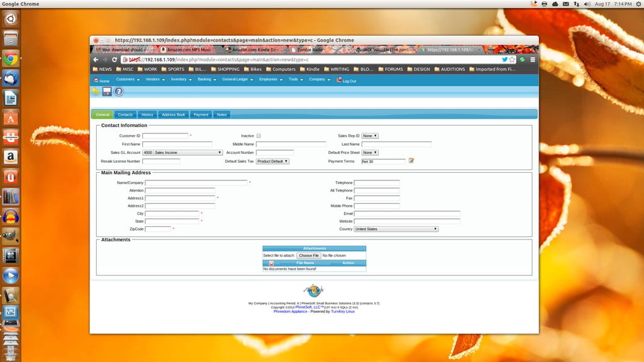
Task: Open Ubuntu Dash home from the launcher
Action: tap(11, 19)
